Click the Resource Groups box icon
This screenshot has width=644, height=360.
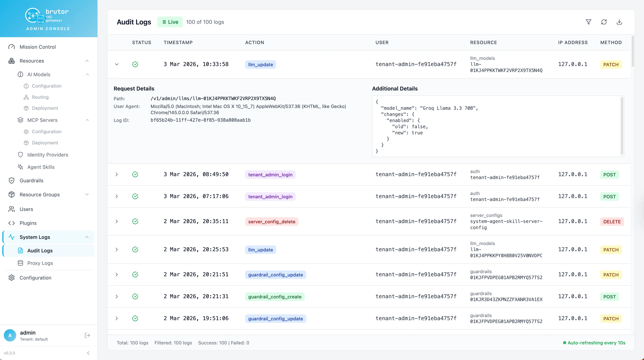(12, 195)
